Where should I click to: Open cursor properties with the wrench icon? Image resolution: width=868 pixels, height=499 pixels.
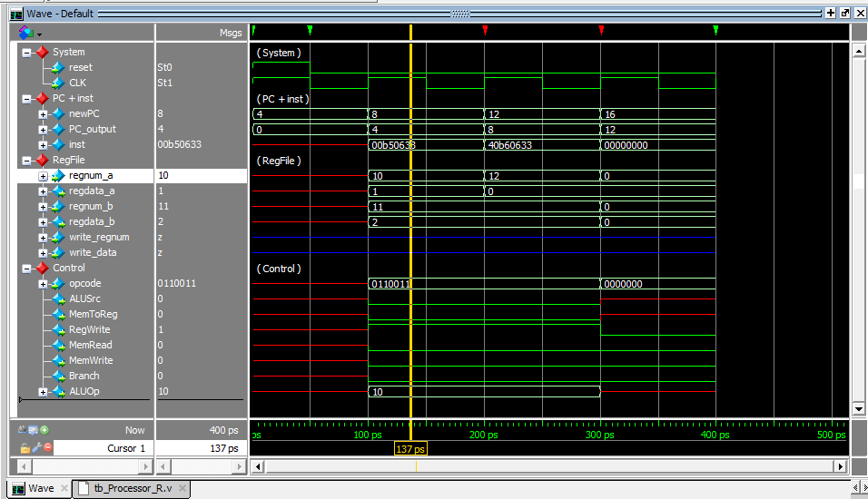[36, 447]
